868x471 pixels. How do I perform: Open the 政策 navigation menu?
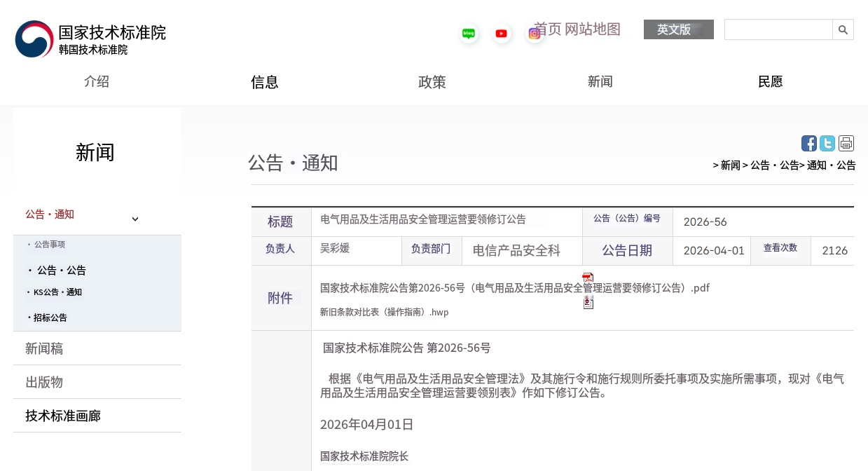coord(432,82)
